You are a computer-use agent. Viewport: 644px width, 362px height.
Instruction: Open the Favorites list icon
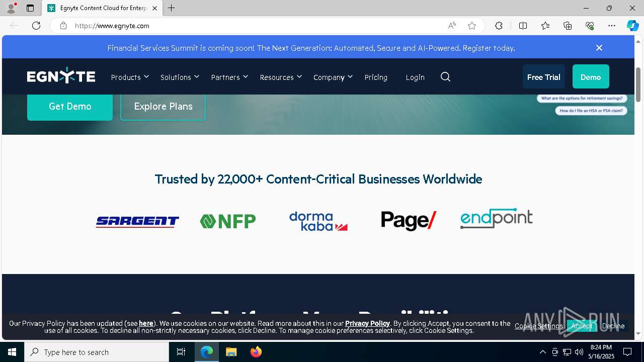pos(545,26)
